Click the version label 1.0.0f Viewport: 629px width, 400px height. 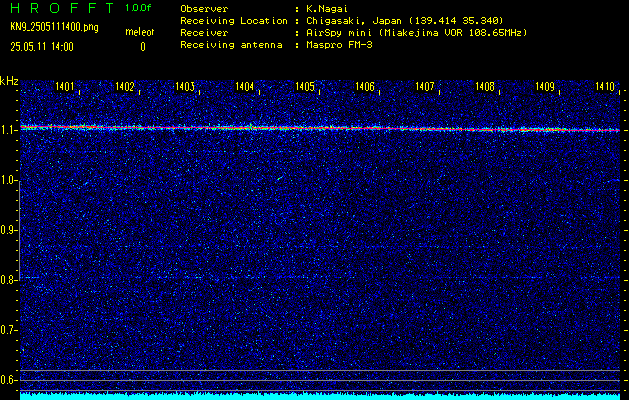pos(138,8)
